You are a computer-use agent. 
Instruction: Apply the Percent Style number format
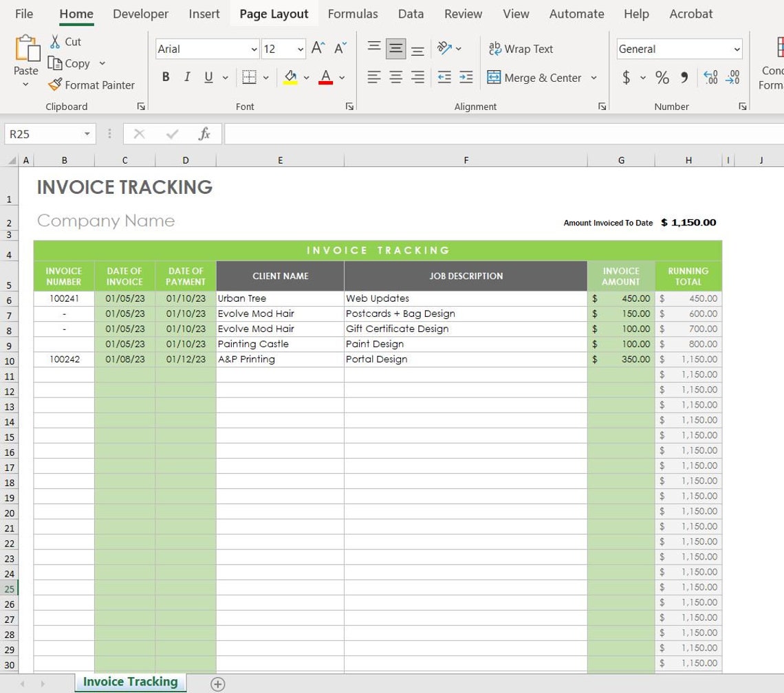click(x=662, y=77)
